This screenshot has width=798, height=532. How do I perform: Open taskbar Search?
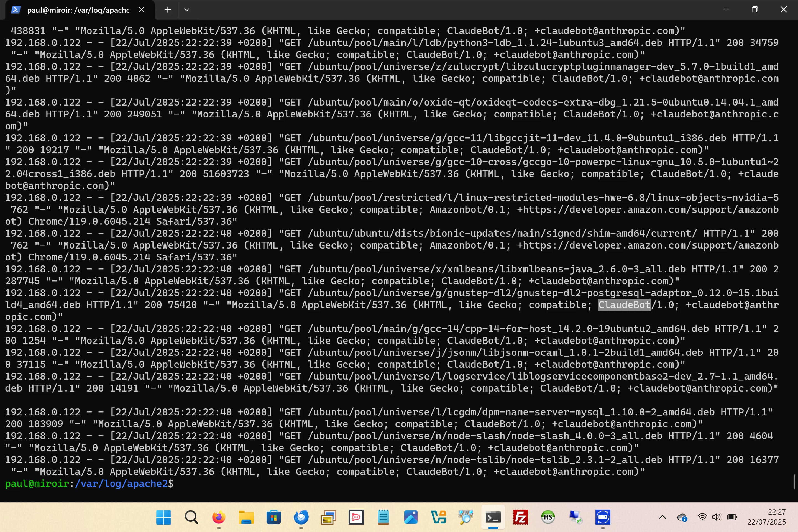point(191,517)
